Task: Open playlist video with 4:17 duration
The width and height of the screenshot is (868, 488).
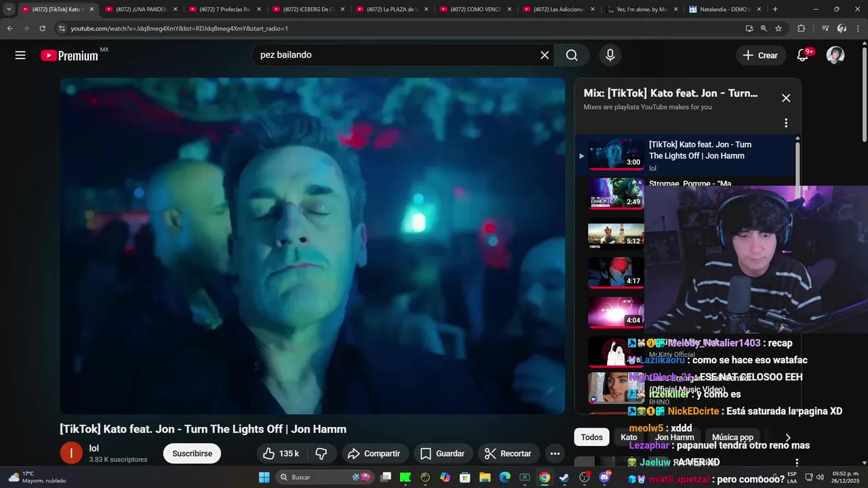Action: (x=616, y=272)
